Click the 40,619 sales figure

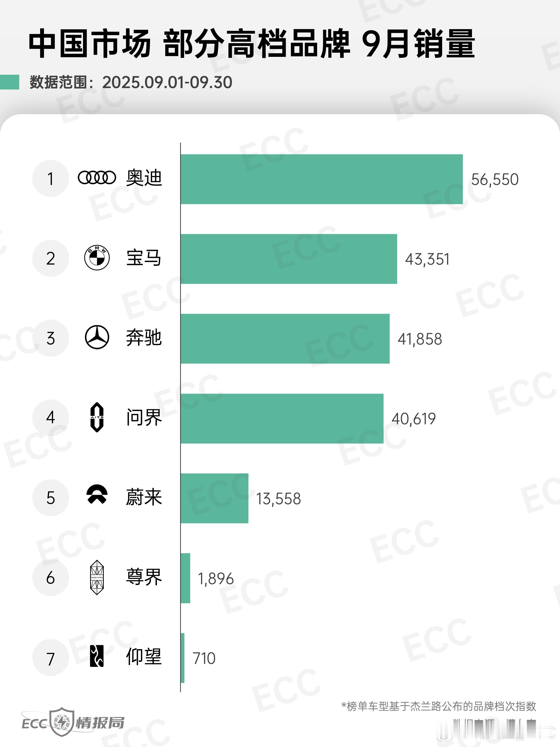(413, 419)
